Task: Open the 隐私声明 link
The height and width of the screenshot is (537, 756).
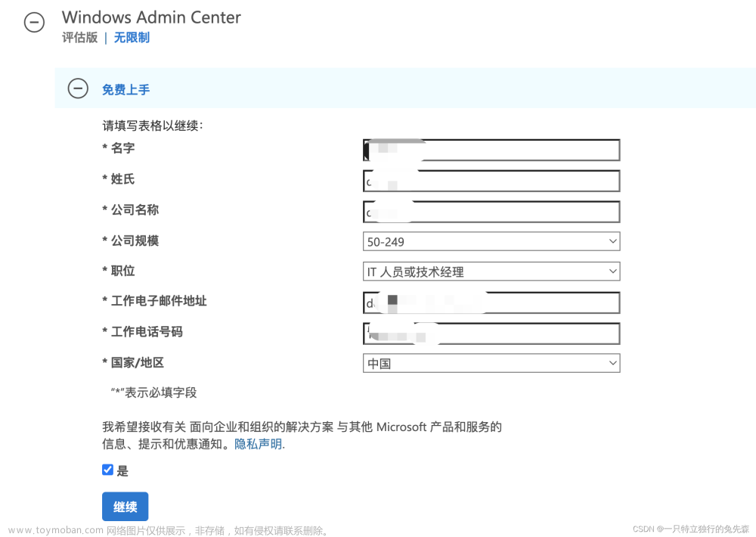Action: coord(259,444)
